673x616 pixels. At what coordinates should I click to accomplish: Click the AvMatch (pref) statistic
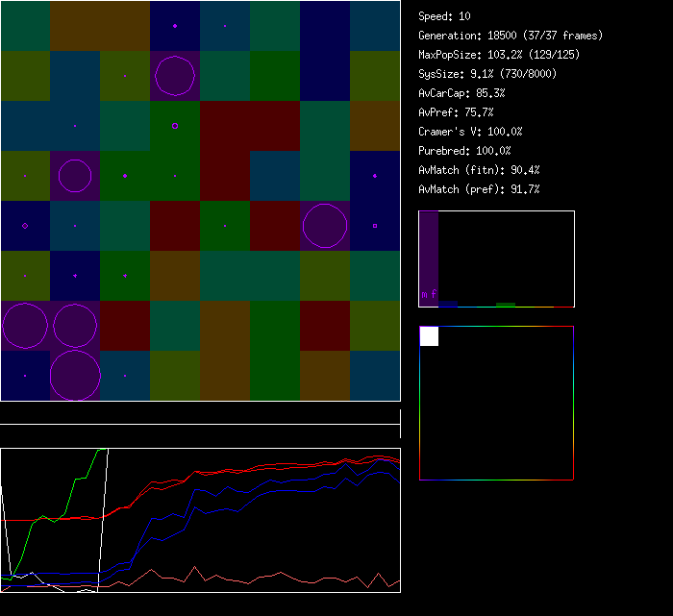[x=479, y=189]
